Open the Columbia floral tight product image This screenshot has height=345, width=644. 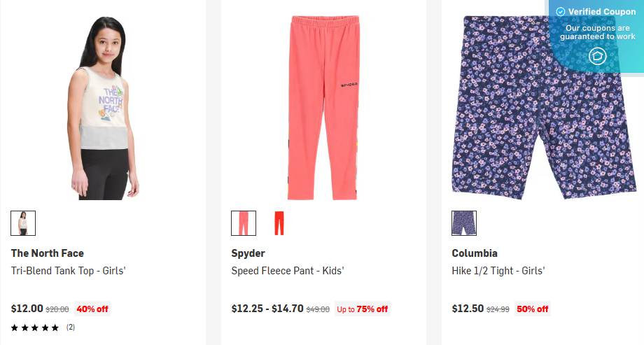pyautogui.click(x=538, y=108)
